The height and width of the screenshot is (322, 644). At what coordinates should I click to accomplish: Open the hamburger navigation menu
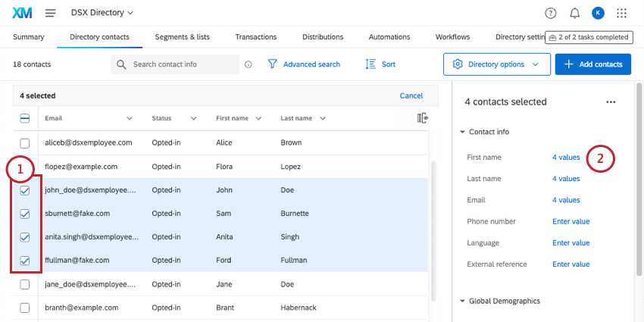point(51,13)
